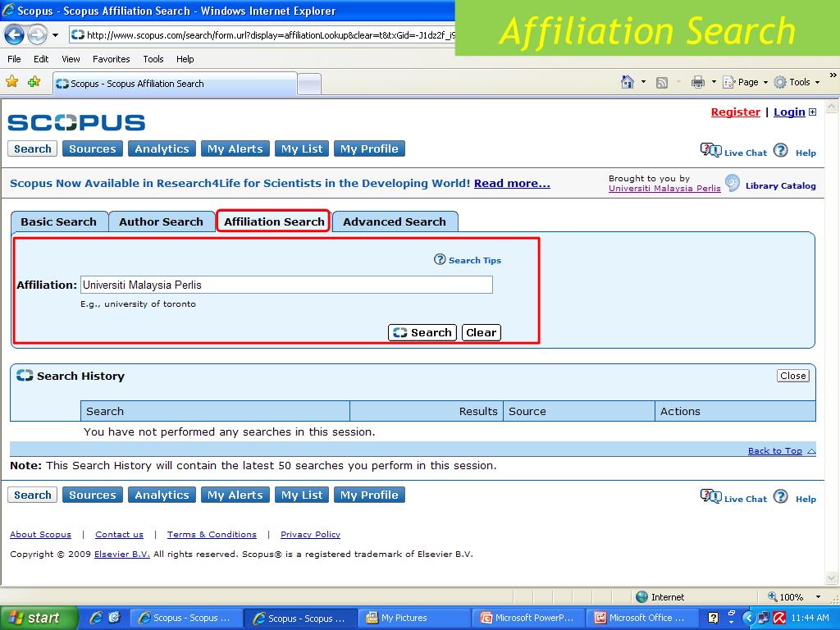Click the Windows Start button
This screenshot has height=630, width=840.
(x=39, y=618)
